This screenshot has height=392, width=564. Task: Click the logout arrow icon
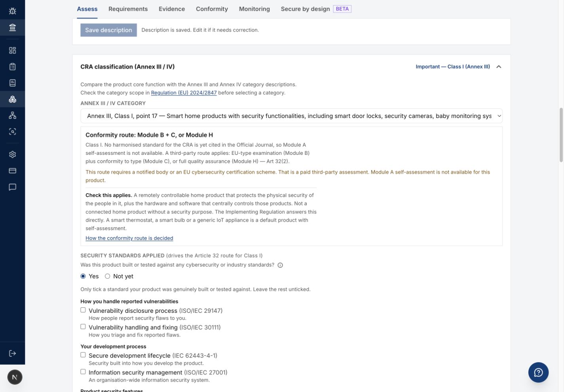12,353
